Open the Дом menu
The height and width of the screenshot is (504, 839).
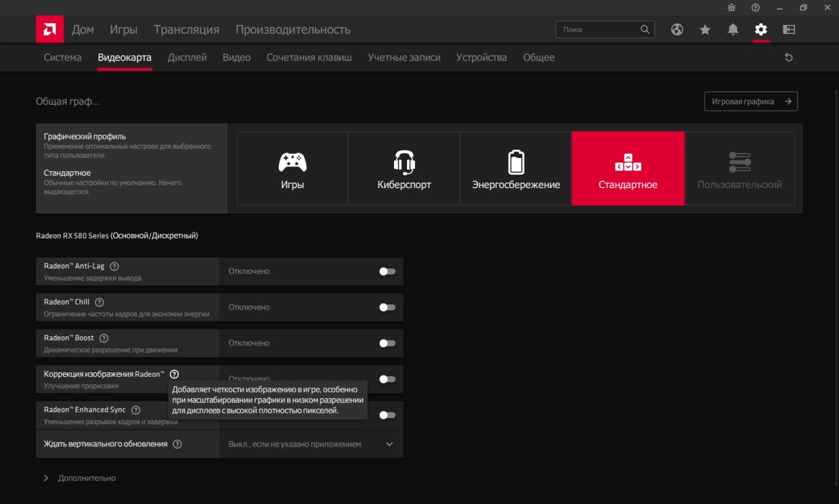click(83, 29)
